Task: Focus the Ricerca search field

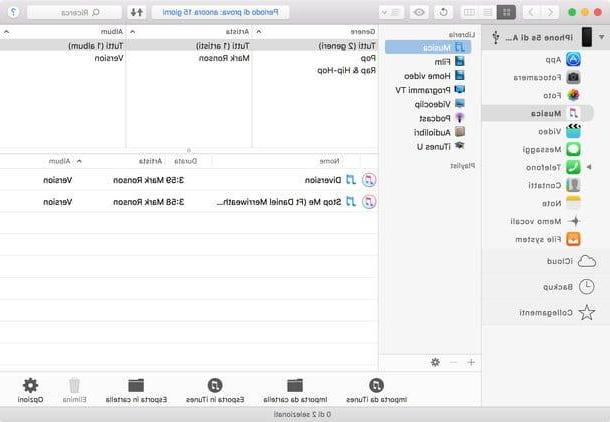Action: coord(74,12)
